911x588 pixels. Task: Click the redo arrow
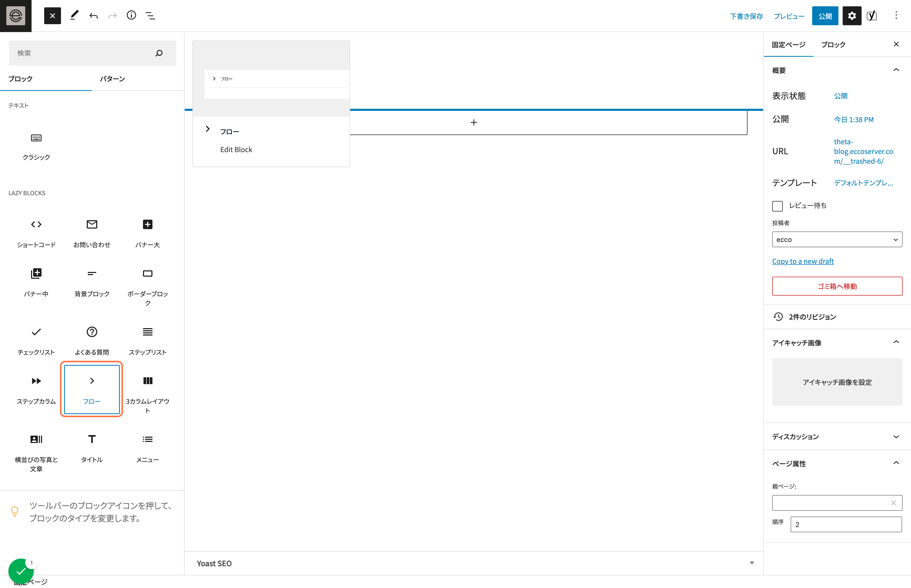(112, 16)
